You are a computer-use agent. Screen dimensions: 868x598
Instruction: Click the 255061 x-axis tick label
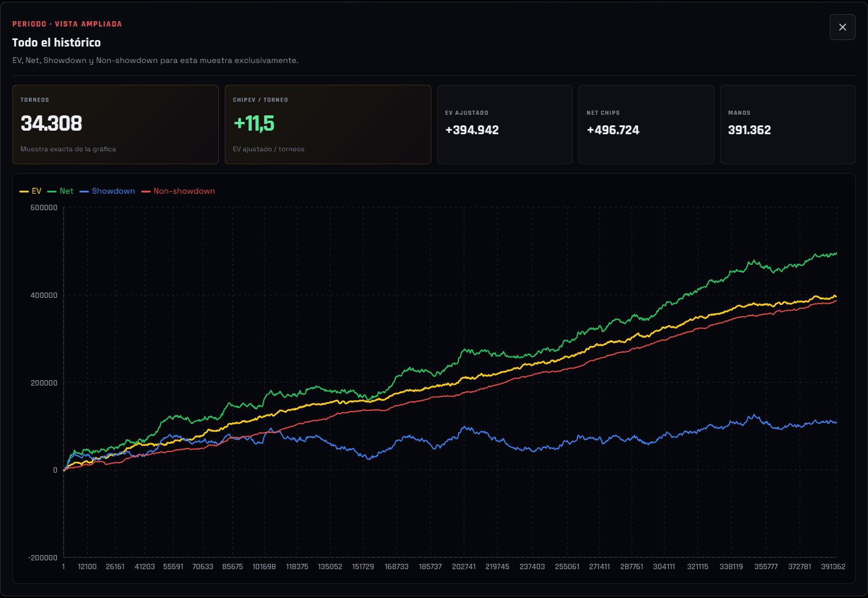pyautogui.click(x=567, y=567)
